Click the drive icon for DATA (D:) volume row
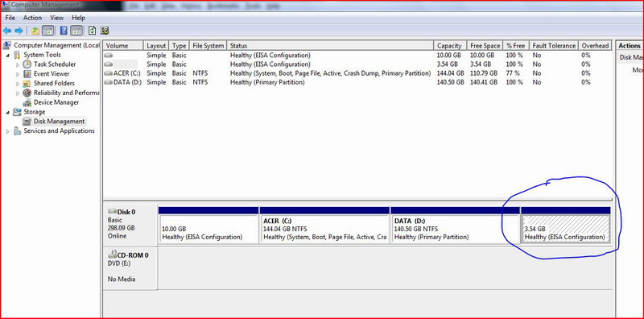Screen dimensions: 644x319 coord(109,82)
